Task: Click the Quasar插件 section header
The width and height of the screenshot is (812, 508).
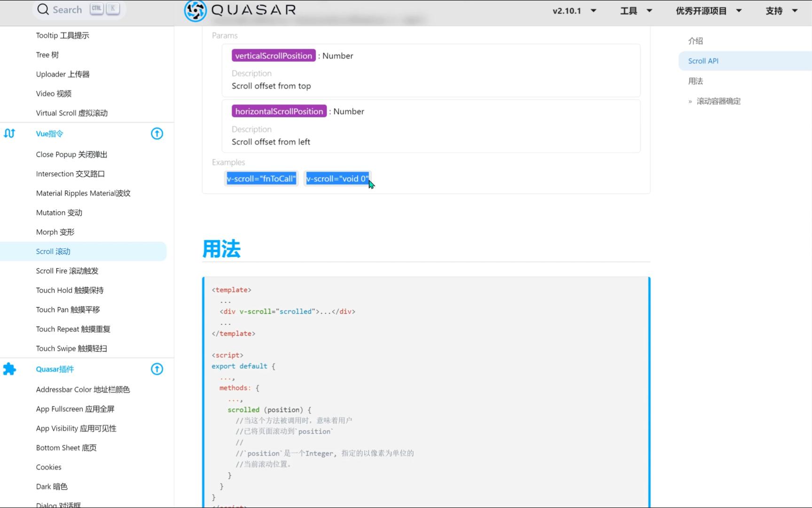Action: pos(55,369)
